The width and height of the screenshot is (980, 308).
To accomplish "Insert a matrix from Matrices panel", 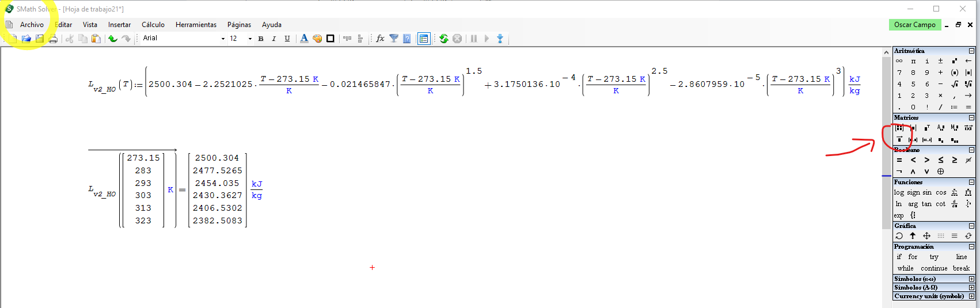I will click(899, 128).
